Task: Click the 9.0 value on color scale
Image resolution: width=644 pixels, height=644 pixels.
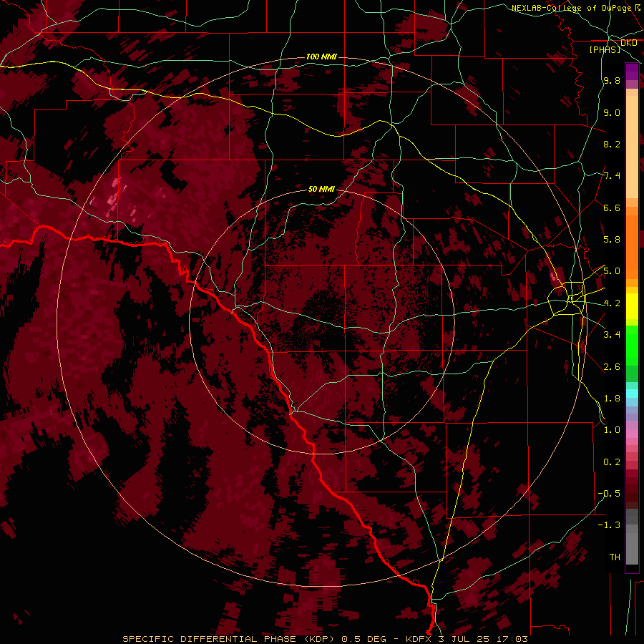Action: pos(612,112)
